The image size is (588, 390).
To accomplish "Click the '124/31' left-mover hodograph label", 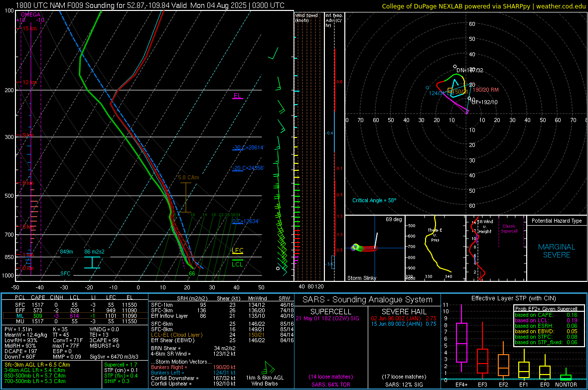I will coord(436,93).
